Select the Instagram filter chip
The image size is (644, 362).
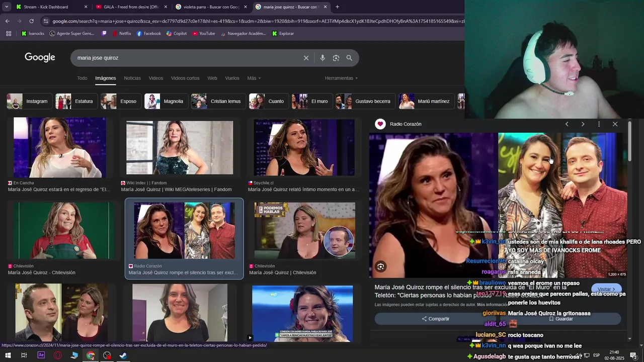click(29, 101)
